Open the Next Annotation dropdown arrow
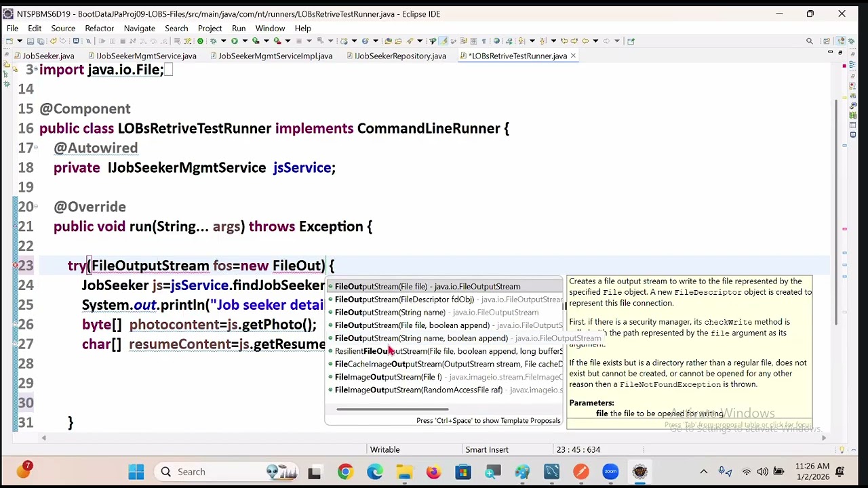The image size is (868, 488). tap(532, 41)
